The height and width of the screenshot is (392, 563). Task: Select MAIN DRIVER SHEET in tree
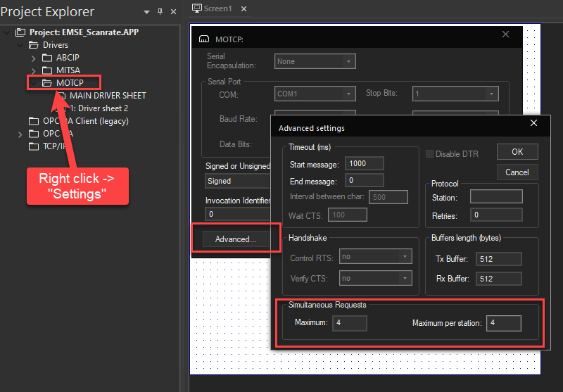pyautogui.click(x=108, y=96)
